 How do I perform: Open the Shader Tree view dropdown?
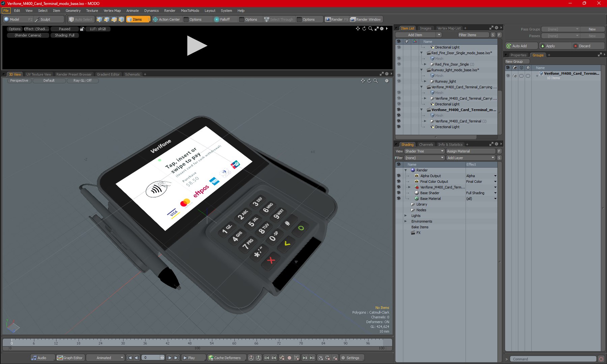coord(424,151)
